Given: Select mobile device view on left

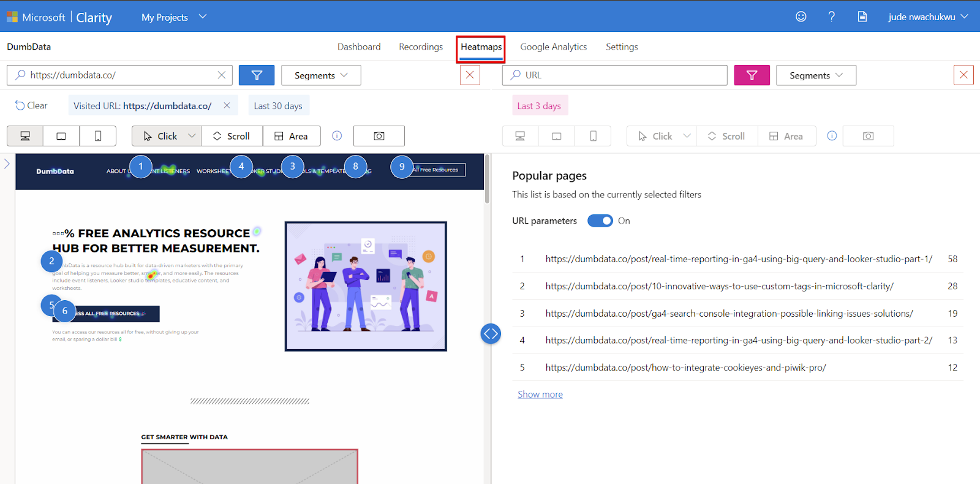Looking at the screenshot, I should tap(98, 136).
